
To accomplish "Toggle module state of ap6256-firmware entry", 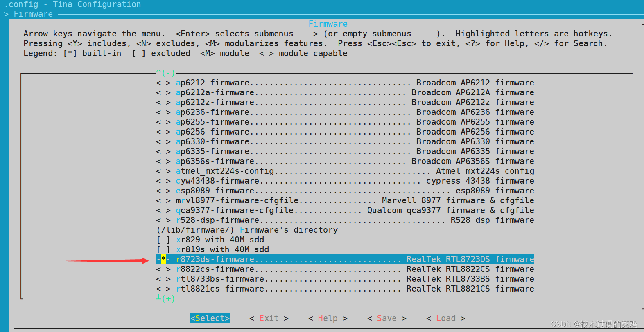I will pos(163,132).
